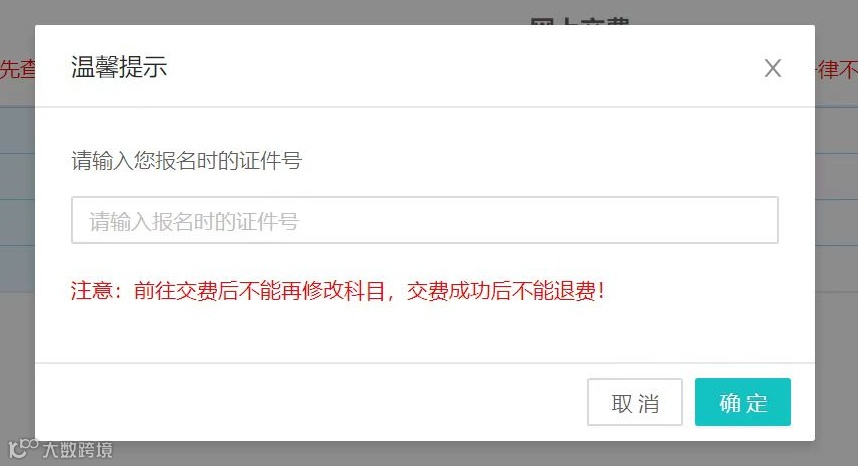Click the red 注意： prefix of the warning

point(96,290)
